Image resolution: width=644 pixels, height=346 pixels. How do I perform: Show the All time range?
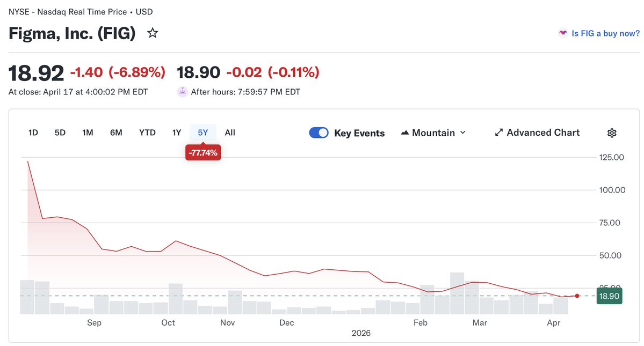pos(230,132)
